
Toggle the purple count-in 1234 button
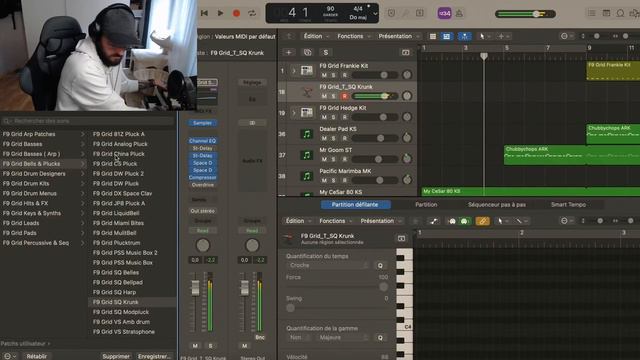[444, 13]
